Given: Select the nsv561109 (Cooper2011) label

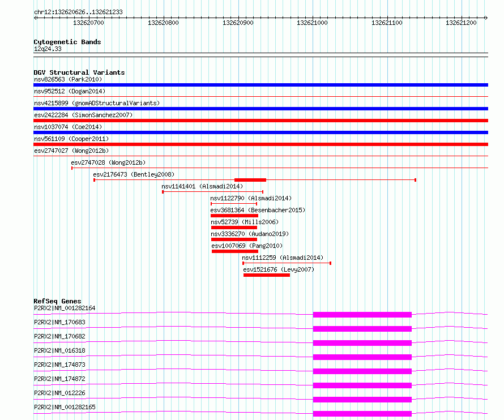Looking at the screenshot, I should 71,139.
